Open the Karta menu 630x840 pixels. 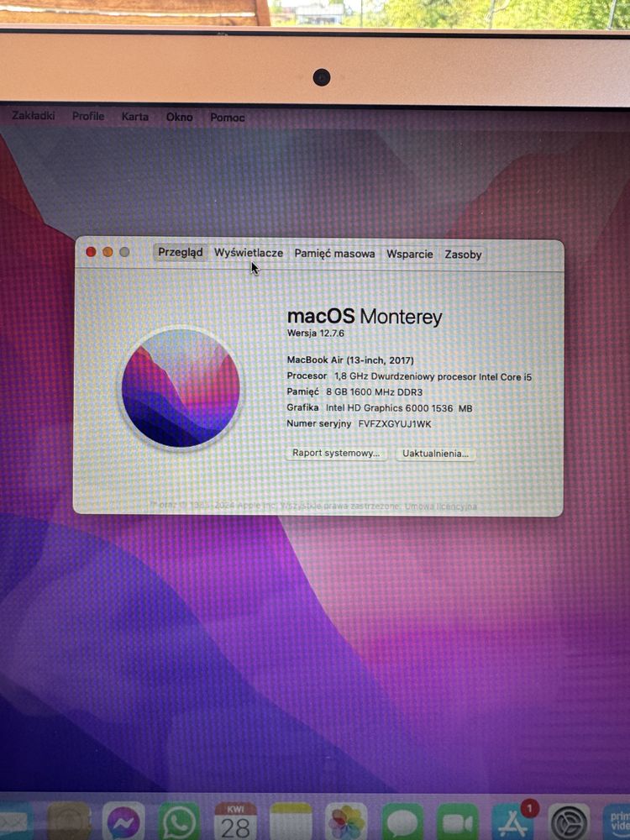(x=134, y=116)
